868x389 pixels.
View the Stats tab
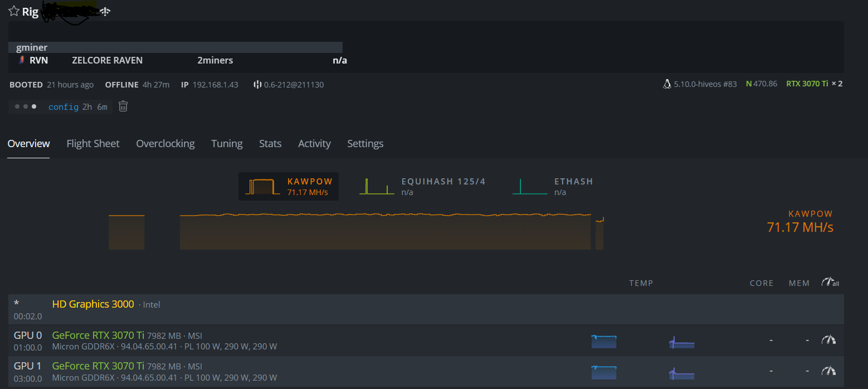[x=270, y=144]
